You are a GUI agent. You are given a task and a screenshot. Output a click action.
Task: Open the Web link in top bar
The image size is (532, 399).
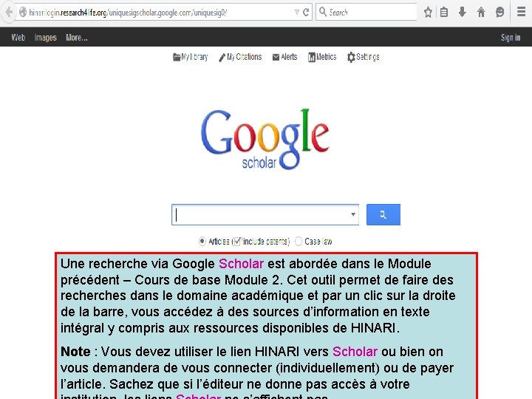[x=18, y=38]
